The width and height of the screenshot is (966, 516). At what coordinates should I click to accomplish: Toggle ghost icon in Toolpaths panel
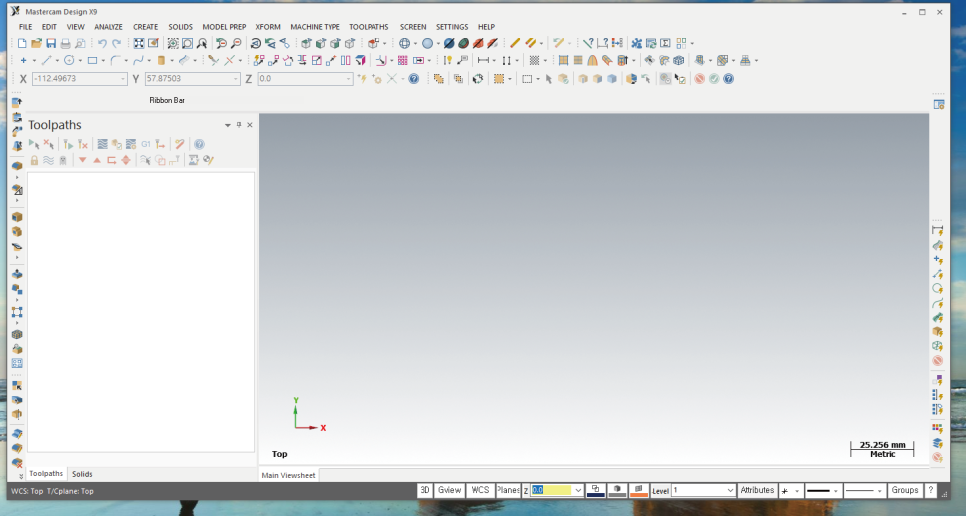63,160
